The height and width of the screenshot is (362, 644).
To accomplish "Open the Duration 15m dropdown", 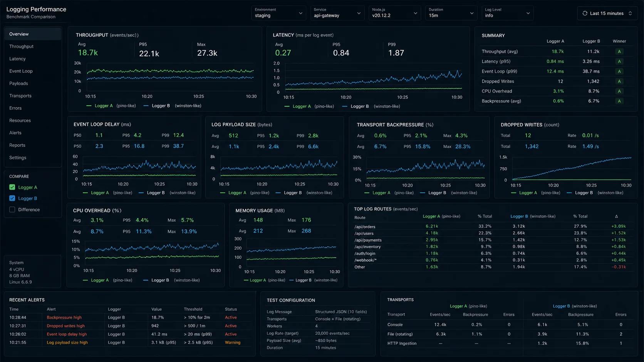I will point(451,13).
